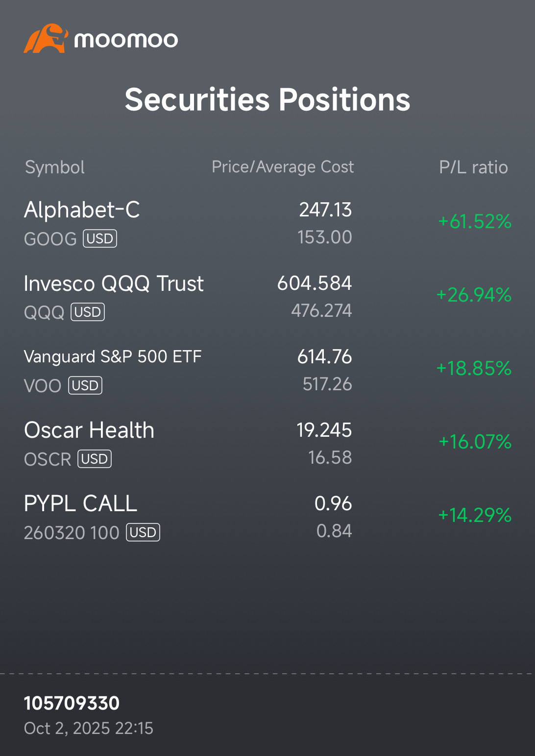Screen dimensions: 535x756
Task: Select the P/L ratio column header
Action: tap(473, 167)
